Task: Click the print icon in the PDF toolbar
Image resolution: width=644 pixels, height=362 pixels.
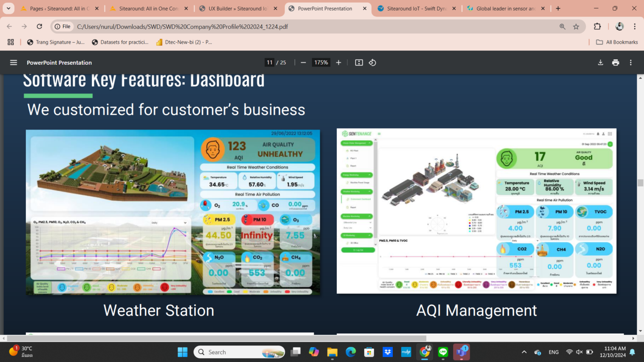Action: pyautogui.click(x=615, y=62)
